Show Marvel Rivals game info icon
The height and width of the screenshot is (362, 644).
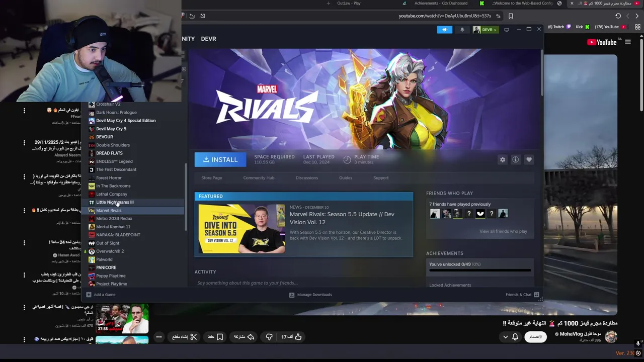[x=515, y=159]
